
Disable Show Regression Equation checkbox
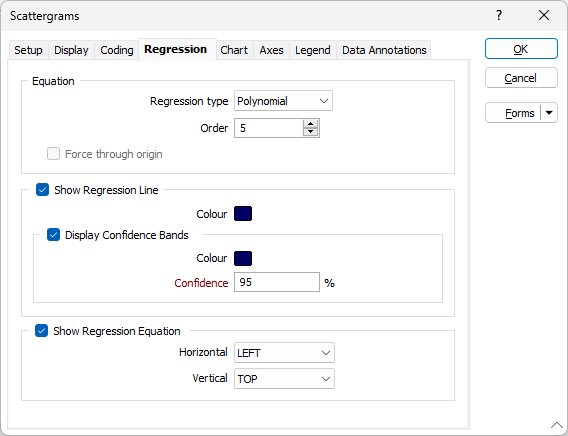click(x=41, y=331)
